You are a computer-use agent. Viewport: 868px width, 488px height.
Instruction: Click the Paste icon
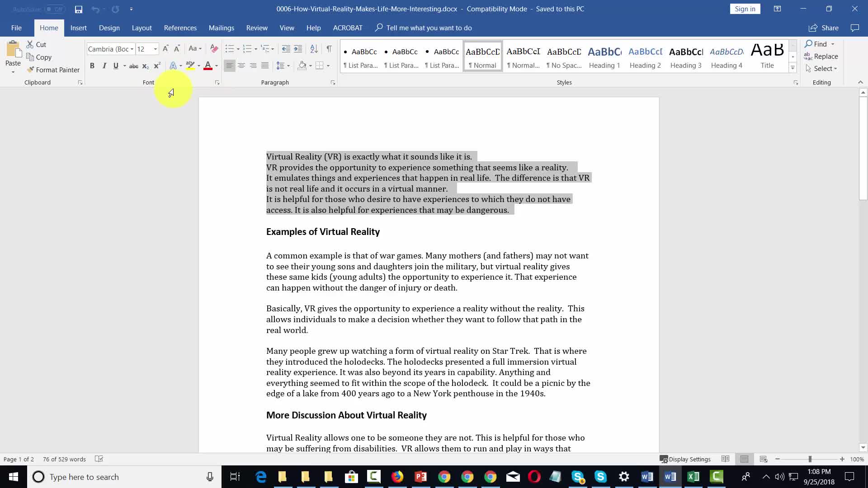(x=13, y=49)
